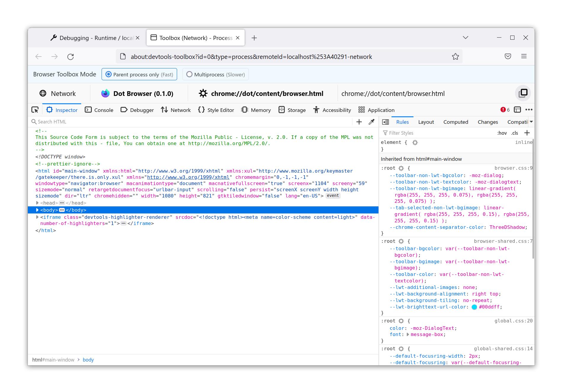
Task: Open color picker for #00ddff swatch
Action: [474, 307]
